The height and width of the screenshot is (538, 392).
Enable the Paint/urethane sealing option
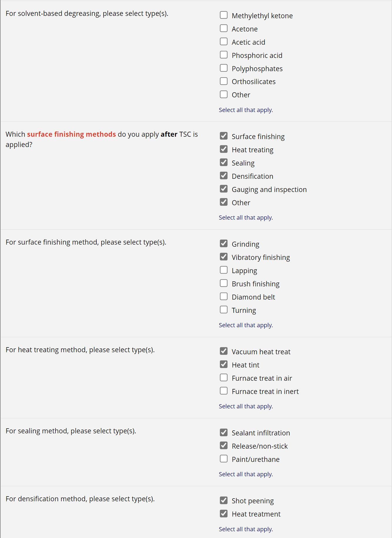224,459
